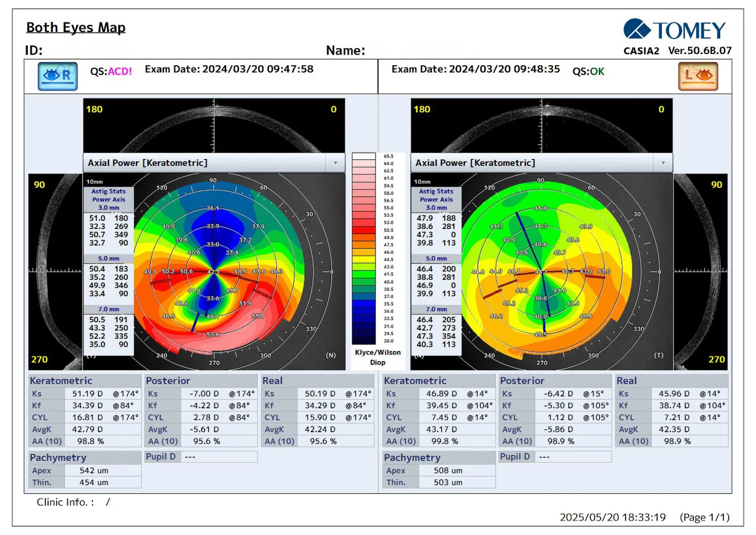Viewport: 756px width, 535px height.
Task: Click right eye Real AvgK value 42.24 D
Action: (x=320, y=429)
